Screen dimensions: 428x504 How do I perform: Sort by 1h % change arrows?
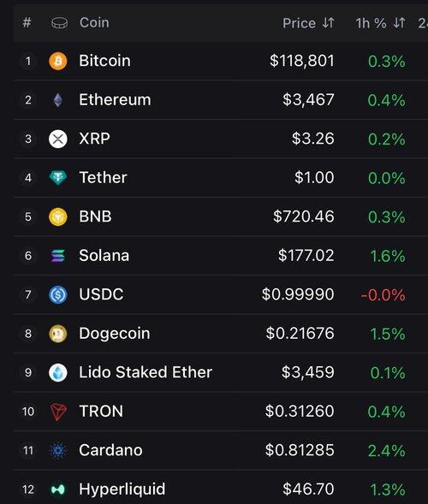(400, 23)
